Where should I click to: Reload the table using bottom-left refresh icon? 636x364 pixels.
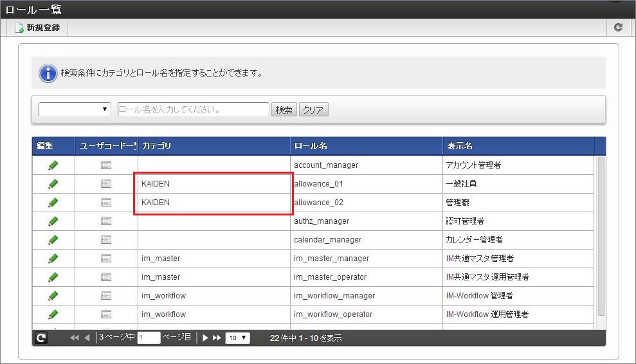coord(41,338)
